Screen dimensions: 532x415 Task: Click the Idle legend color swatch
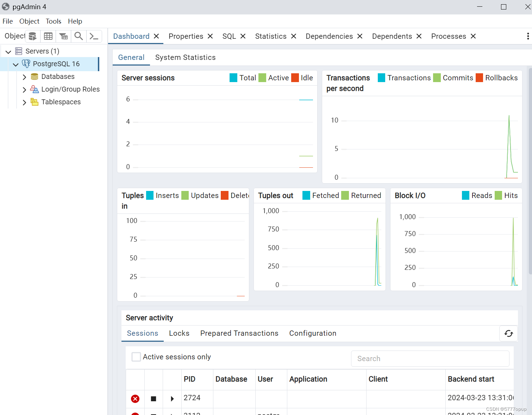point(295,78)
